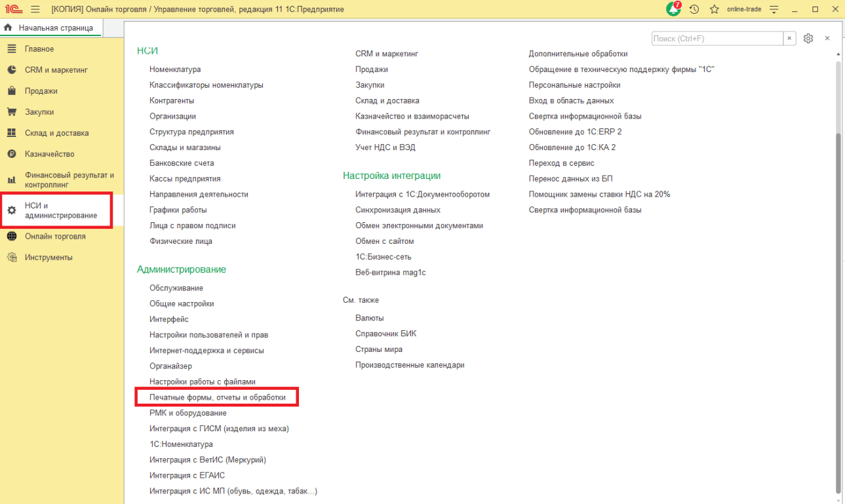This screenshot has height=504, width=845.
Task: Open Онлайн торговля globe icon
Action: coord(11,237)
